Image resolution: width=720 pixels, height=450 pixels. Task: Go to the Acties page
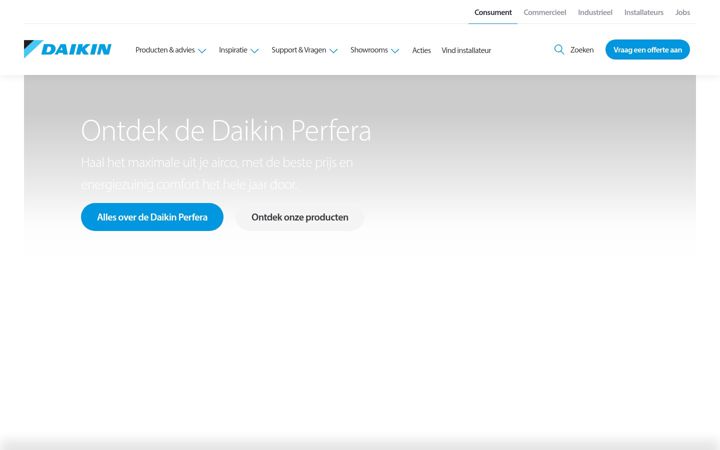421,50
